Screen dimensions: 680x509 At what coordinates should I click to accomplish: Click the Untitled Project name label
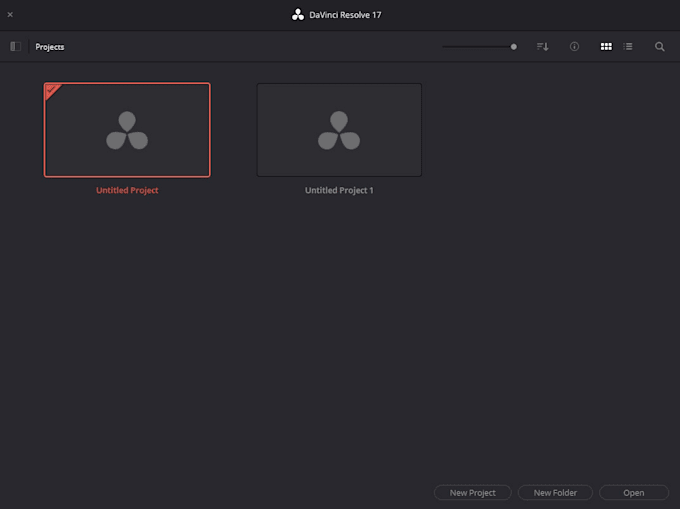pyautogui.click(x=127, y=190)
